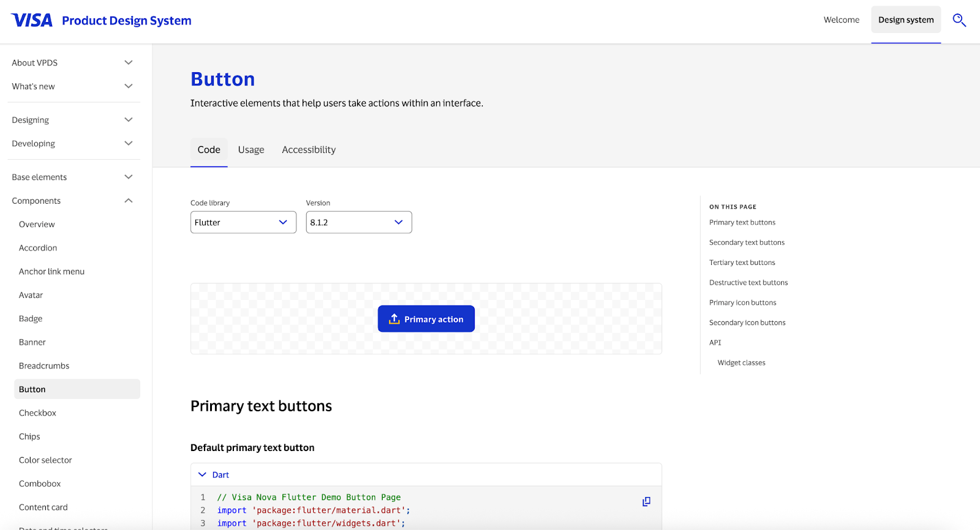Image resolution: width=980 pixels, height=530 pixels.
Task: Open the Version 8.1.2 dropdown
Action: (359, 222)
